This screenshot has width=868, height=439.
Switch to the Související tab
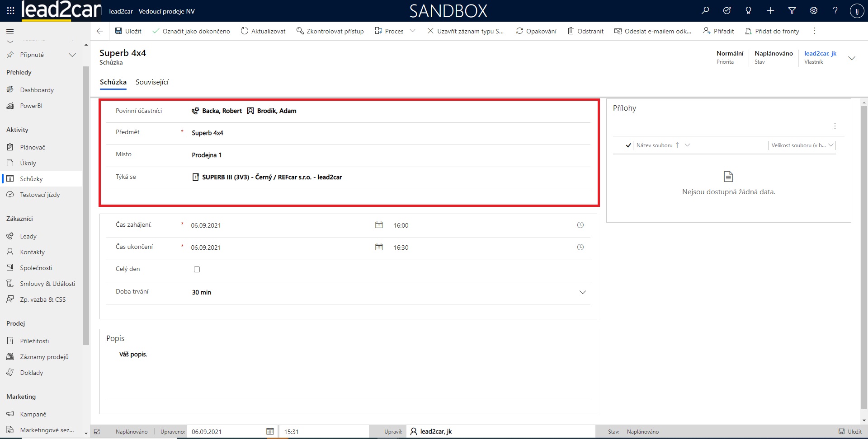tap(152, 82)
